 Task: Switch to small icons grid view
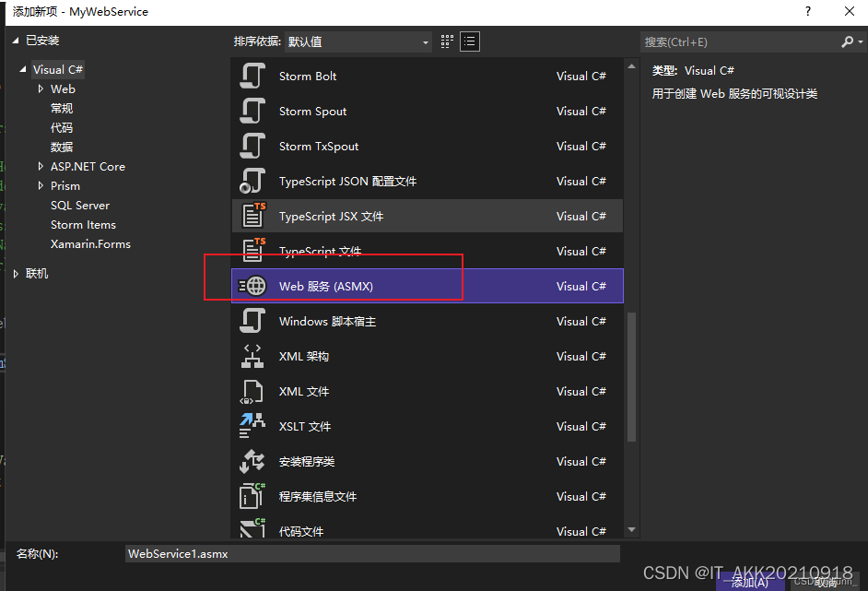[x=447, y=41]
